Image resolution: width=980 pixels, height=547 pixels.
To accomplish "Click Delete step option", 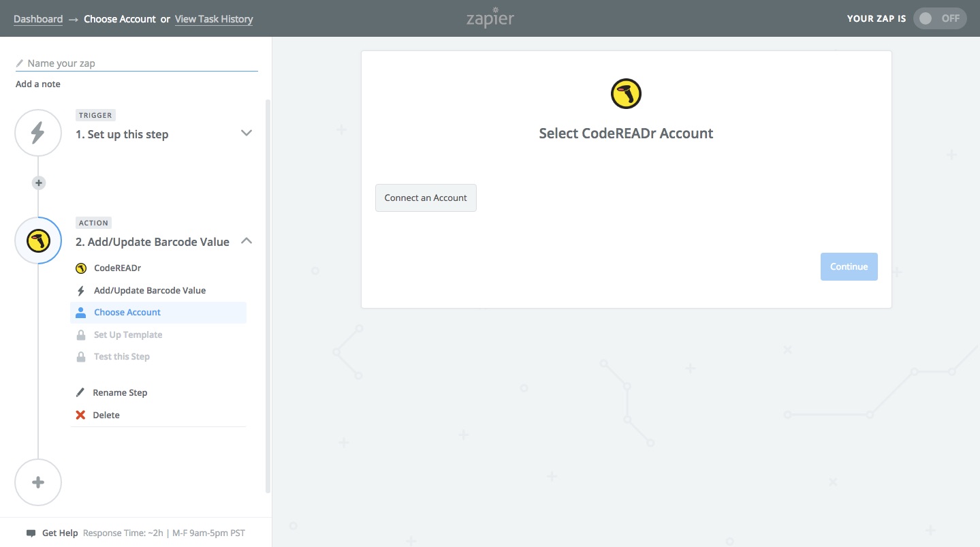I will (x=106, y=415).
